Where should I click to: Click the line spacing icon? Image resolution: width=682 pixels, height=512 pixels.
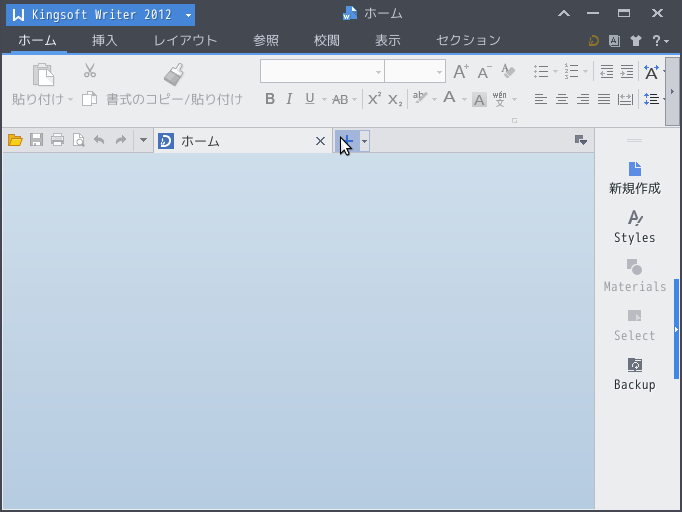pos(651,99)
